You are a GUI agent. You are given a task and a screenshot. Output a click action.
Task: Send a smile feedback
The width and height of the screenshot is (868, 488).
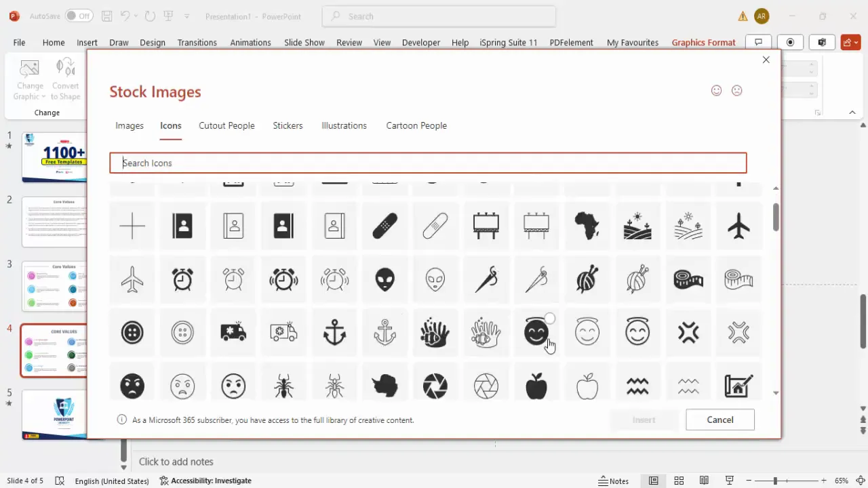point(716,90)
